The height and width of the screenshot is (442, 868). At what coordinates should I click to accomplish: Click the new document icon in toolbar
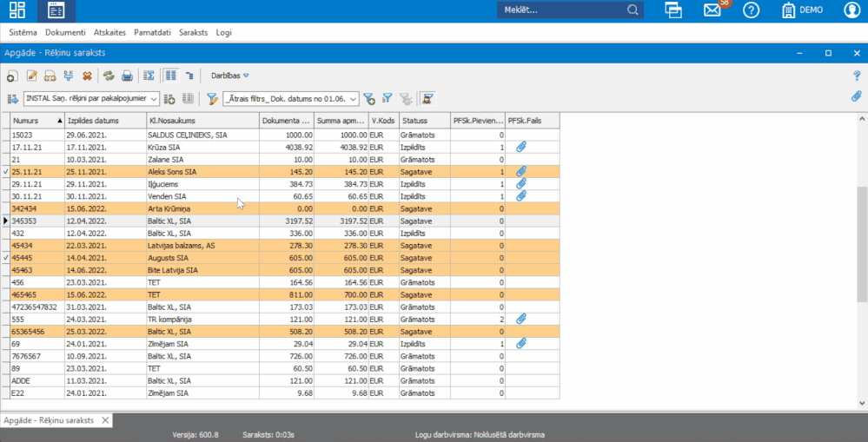click(12, 76)
